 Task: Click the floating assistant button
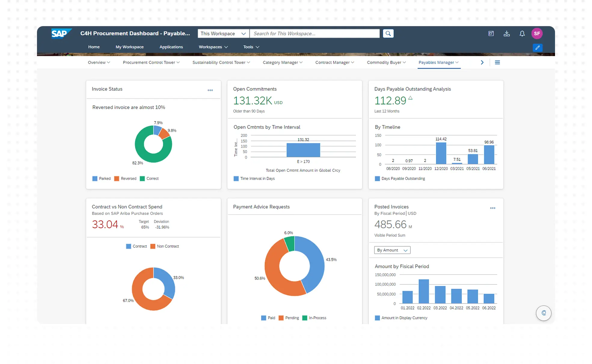[543, 313]
